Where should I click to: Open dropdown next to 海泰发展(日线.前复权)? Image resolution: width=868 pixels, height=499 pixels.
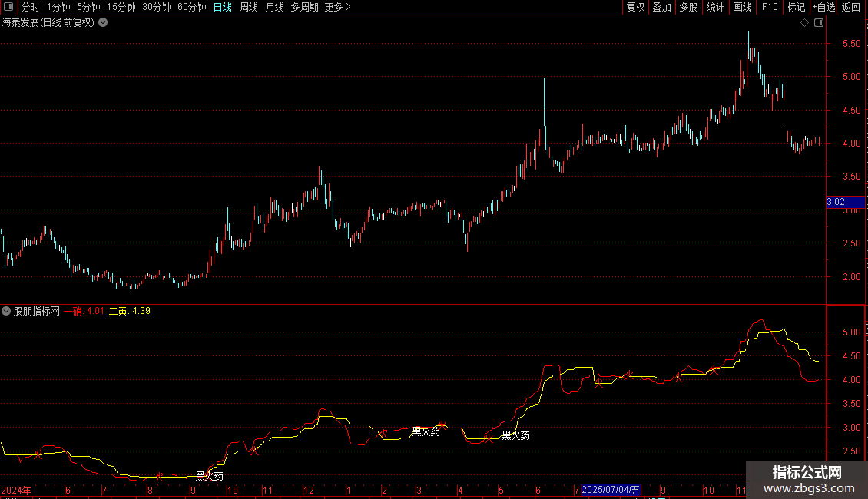coord(103,23)
